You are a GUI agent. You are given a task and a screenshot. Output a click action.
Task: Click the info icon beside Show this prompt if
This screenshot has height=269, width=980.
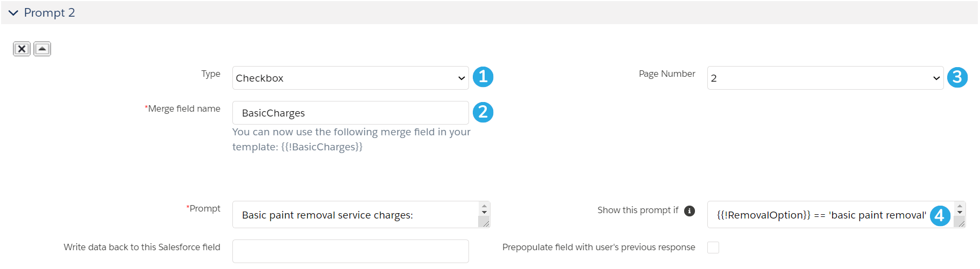[x=690, y=211]
